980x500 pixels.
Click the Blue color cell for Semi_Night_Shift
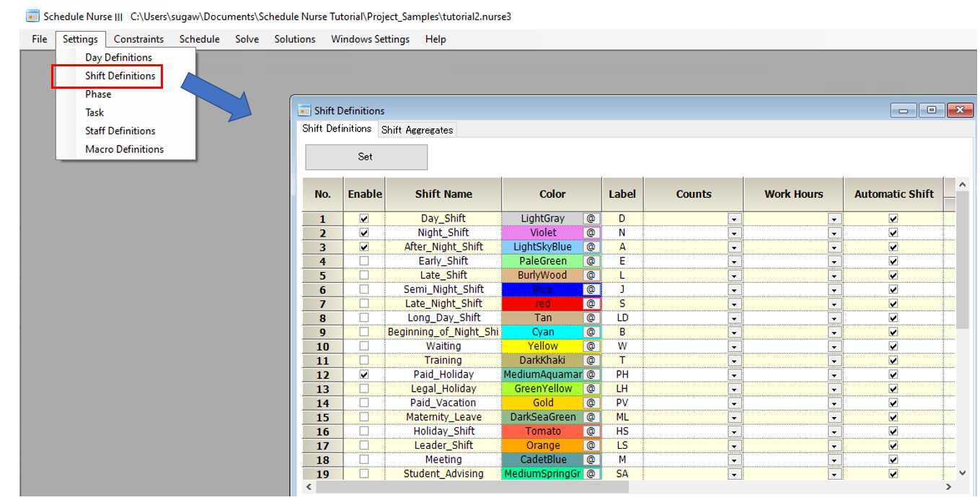coord(542,289)
